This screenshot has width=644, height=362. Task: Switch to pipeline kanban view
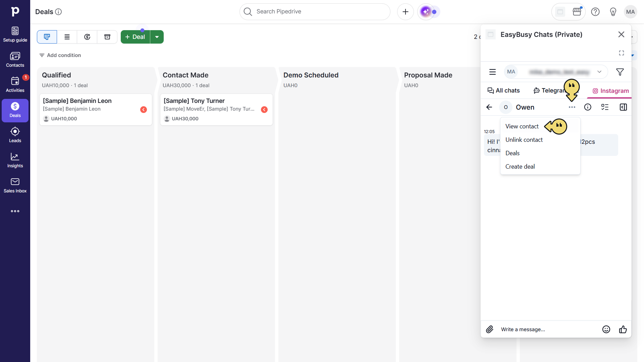click(x=47, y=37)
